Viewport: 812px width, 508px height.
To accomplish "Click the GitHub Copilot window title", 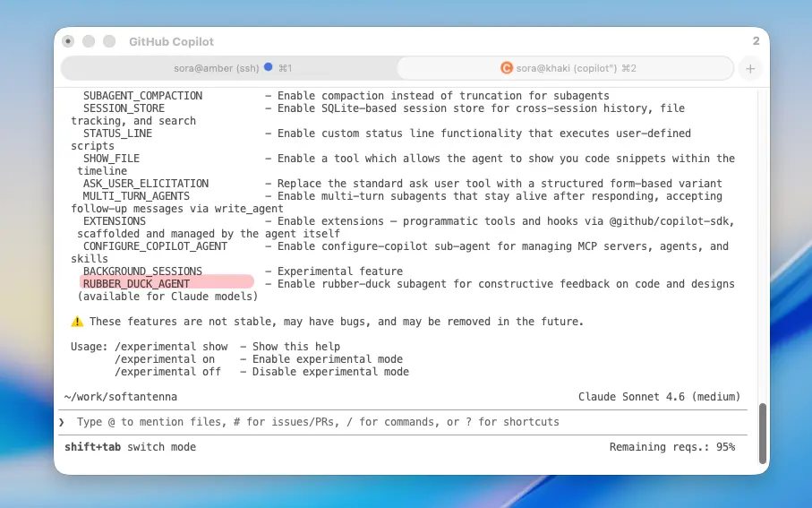I will (171, 41).
